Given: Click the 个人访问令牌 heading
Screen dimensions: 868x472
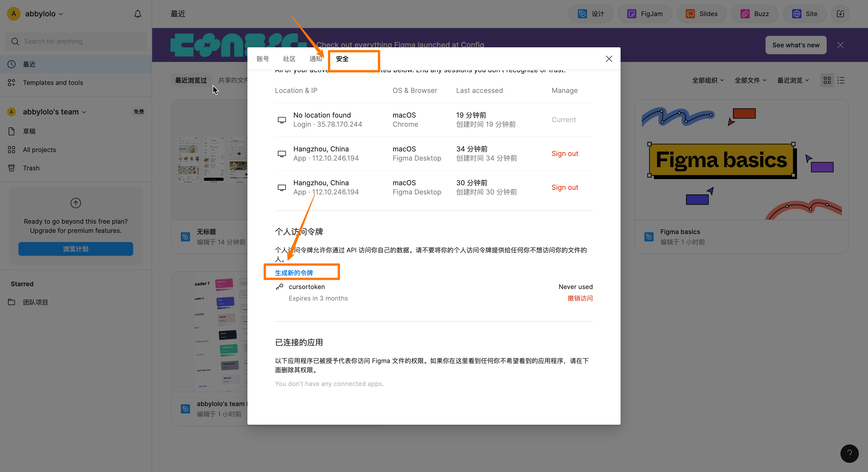Looking at the screenshot, I should pos(299,231).
